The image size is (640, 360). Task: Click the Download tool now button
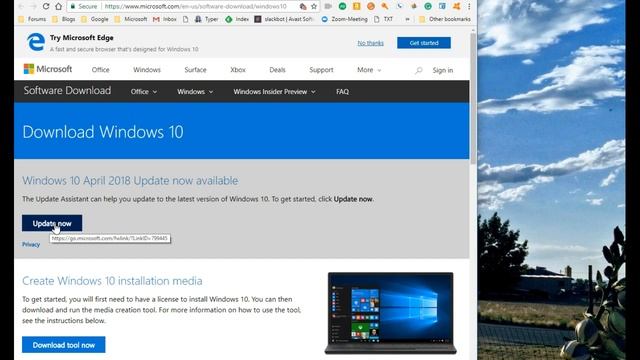(64, 345)
